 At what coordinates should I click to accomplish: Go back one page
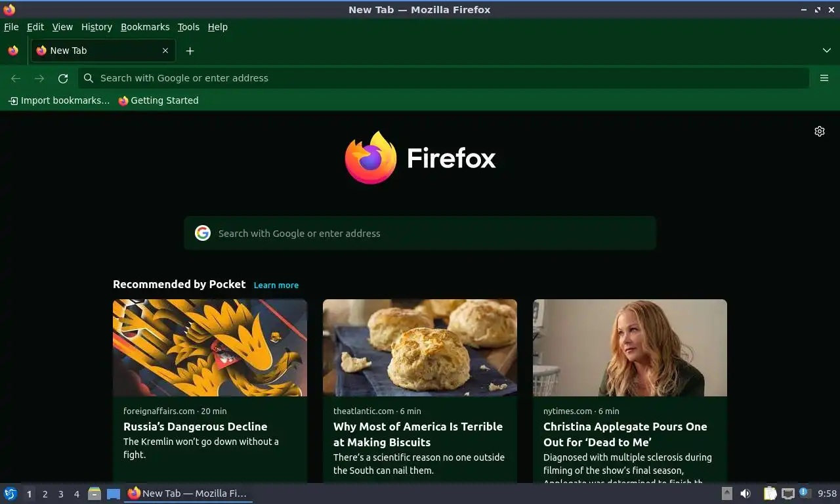[16, 78]
